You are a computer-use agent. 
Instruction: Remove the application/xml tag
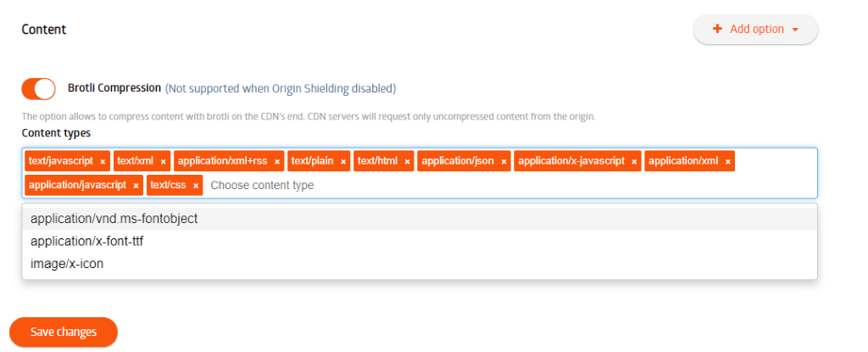click(x=727, y=161)
